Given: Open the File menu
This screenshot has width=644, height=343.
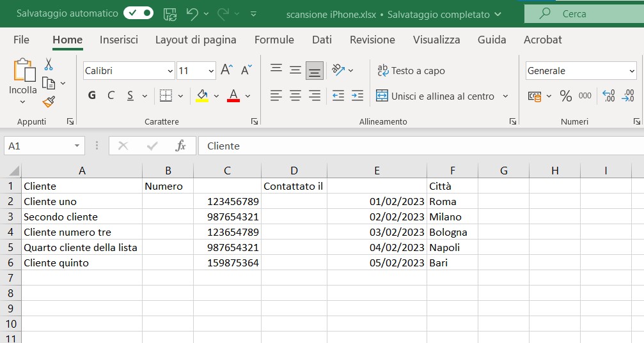Looking at the screenshot, I should (x=21, y=40).
